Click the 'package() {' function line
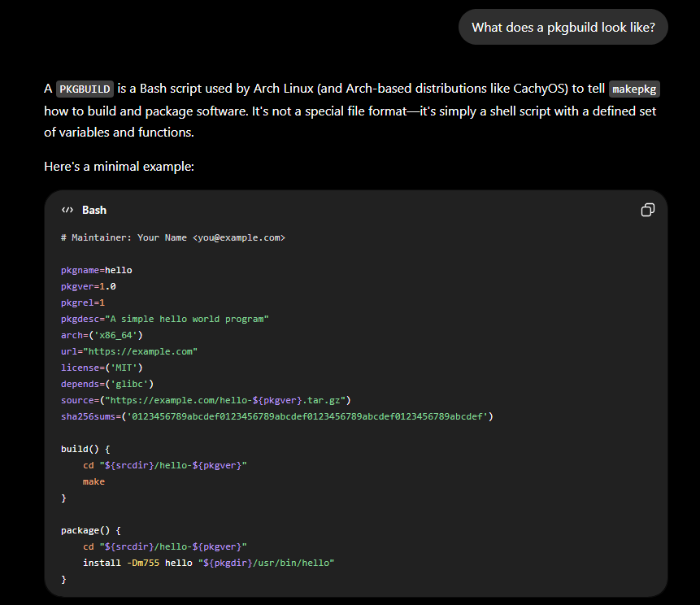This screenshot has width=700, height=605. pyautogui.click(x=91, y=530)
